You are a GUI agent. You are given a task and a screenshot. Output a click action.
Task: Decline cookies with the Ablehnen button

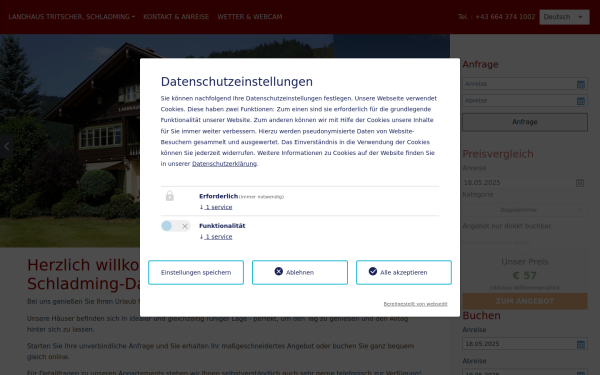click(x=300, y=272)
